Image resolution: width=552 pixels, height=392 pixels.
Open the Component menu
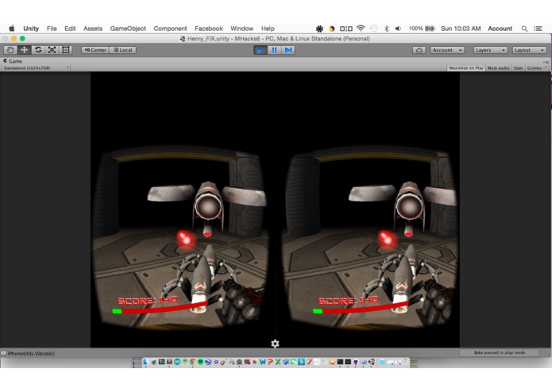click(170, 29)
